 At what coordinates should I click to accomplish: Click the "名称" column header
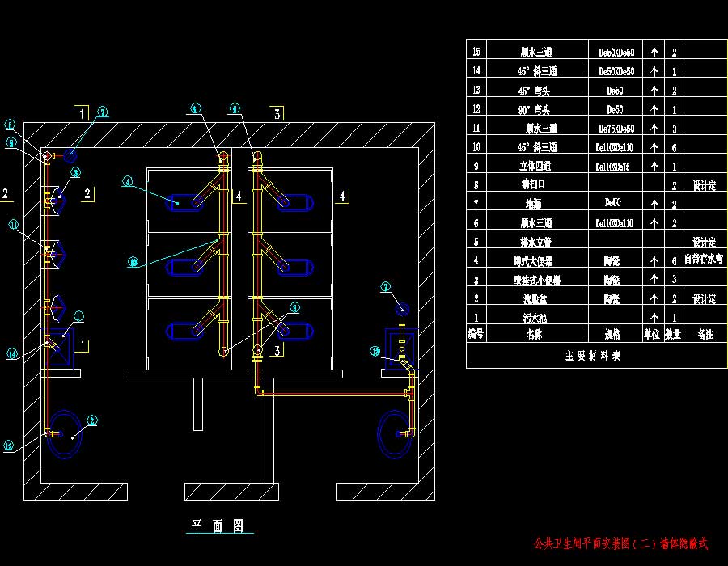(535, 334)
